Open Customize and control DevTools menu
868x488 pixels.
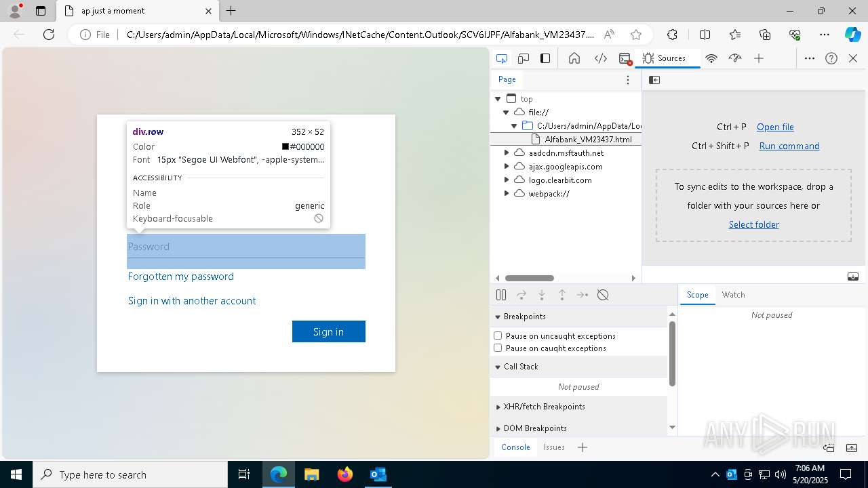click(810, 58)
